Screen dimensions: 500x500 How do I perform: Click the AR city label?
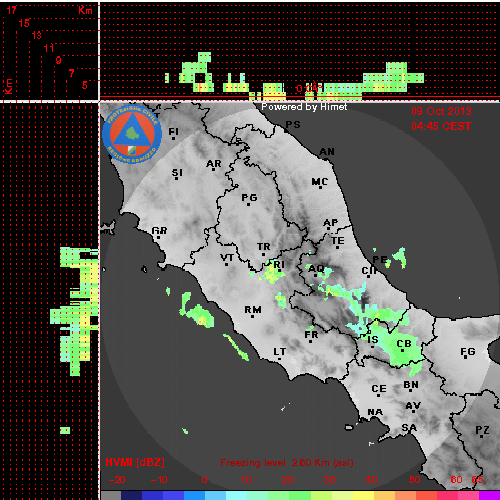click(x=214, y=164)
